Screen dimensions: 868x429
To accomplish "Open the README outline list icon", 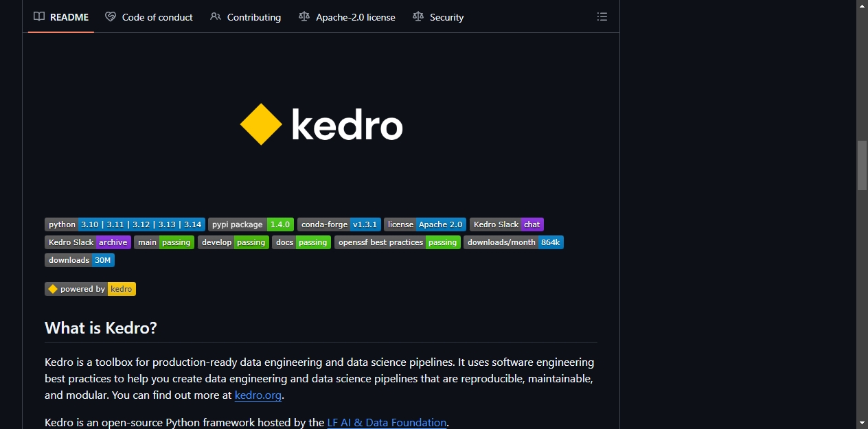I will pyautogui.click(x=602, y=16).
